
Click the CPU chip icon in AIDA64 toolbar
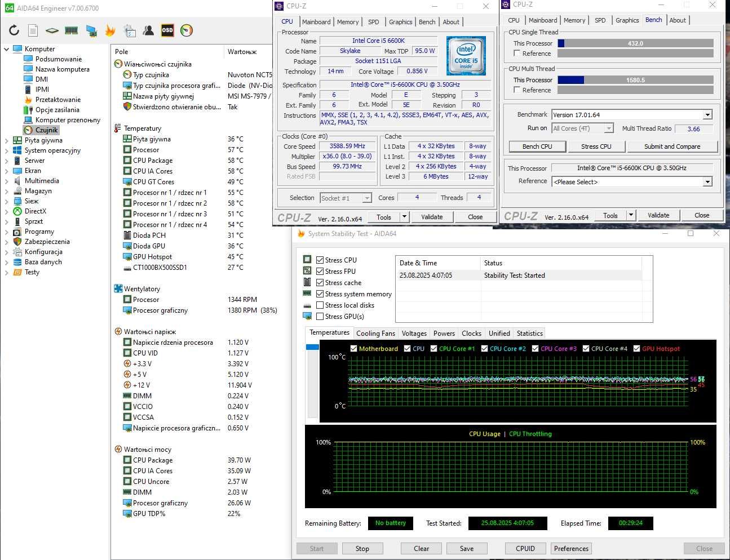52,30
